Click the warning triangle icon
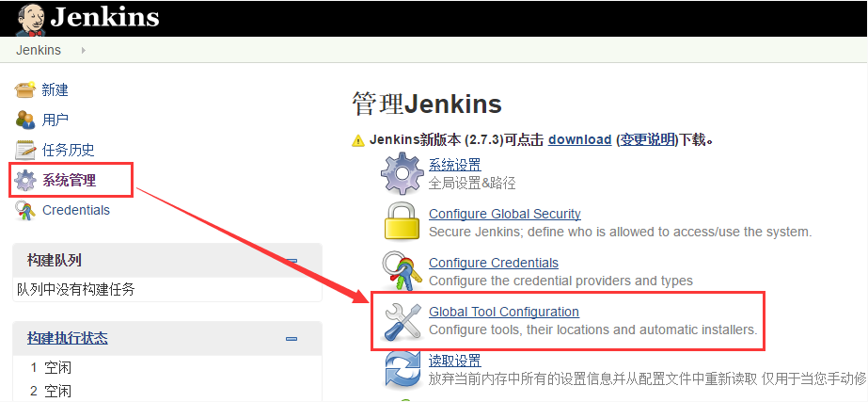This screenshot has height=402, width=868. (358, 140)
